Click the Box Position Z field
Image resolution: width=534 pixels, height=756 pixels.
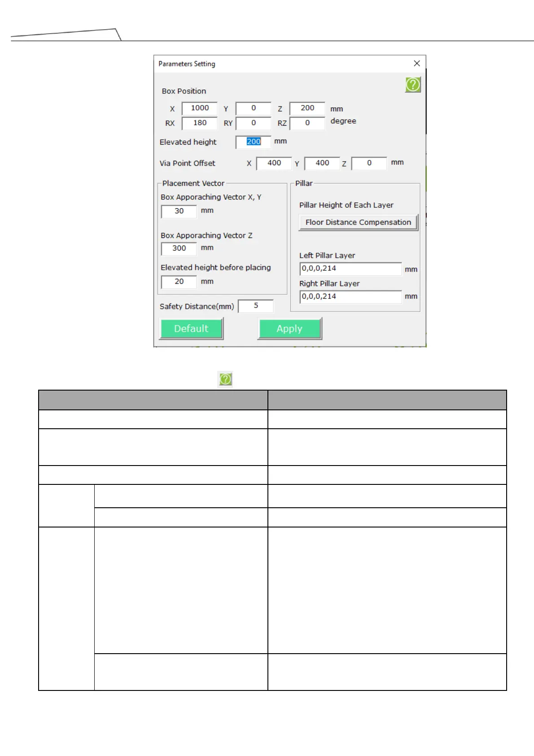point(307,108)
